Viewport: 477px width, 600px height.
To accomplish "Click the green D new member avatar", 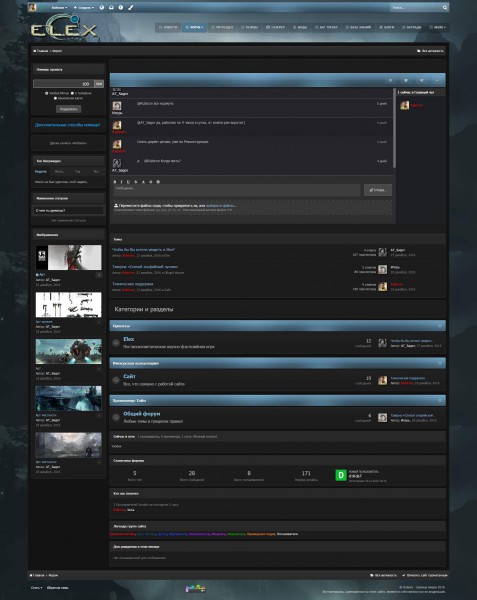I will pos(340,475).
